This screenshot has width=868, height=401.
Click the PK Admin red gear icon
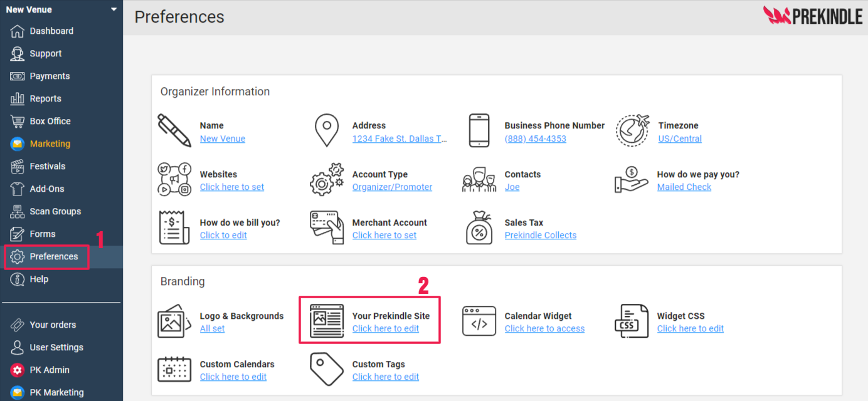(18, 370)
